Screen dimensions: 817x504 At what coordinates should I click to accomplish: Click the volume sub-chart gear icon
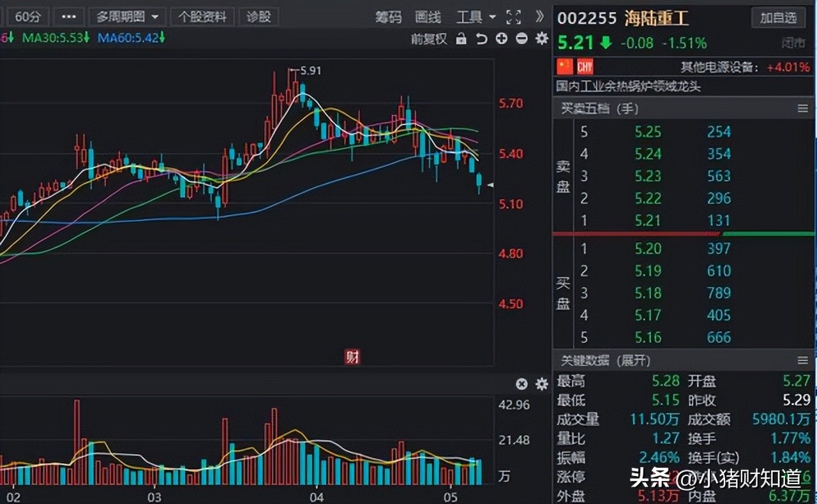pyautogui.click(x=541, y=384)
